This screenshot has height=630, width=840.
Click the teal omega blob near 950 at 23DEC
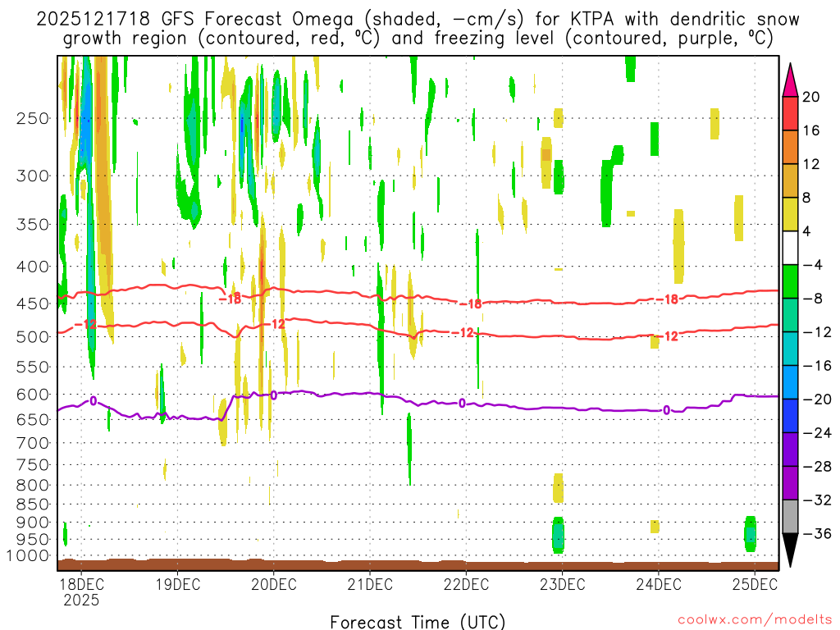(x=558, y=535)
